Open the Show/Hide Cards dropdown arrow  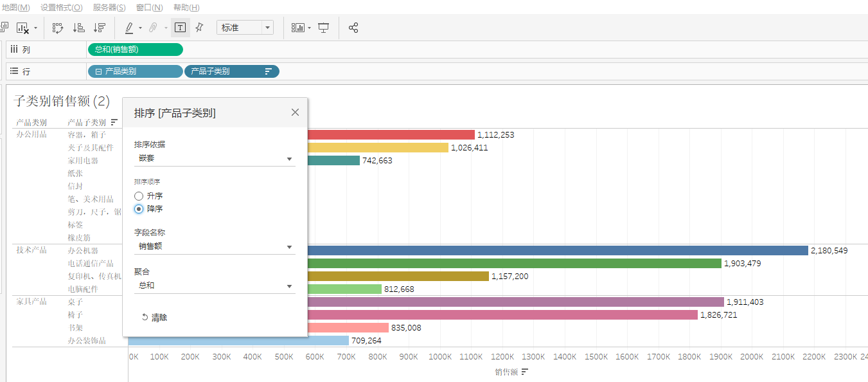[309, 28]
